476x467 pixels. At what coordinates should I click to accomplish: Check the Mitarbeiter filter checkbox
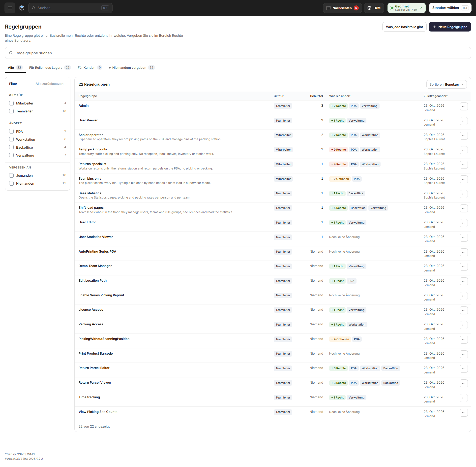click(x=11, y=103)
